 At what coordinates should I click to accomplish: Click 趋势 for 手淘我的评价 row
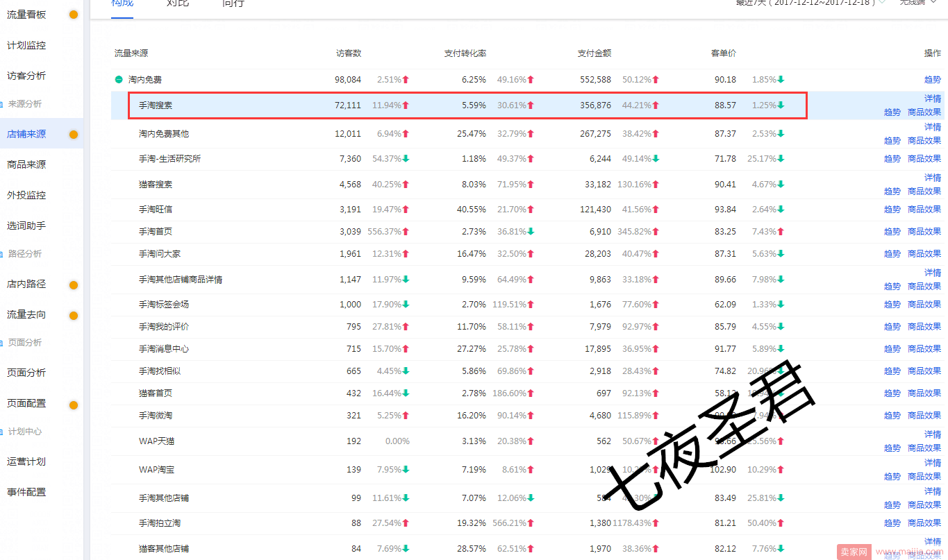(892, 326)
